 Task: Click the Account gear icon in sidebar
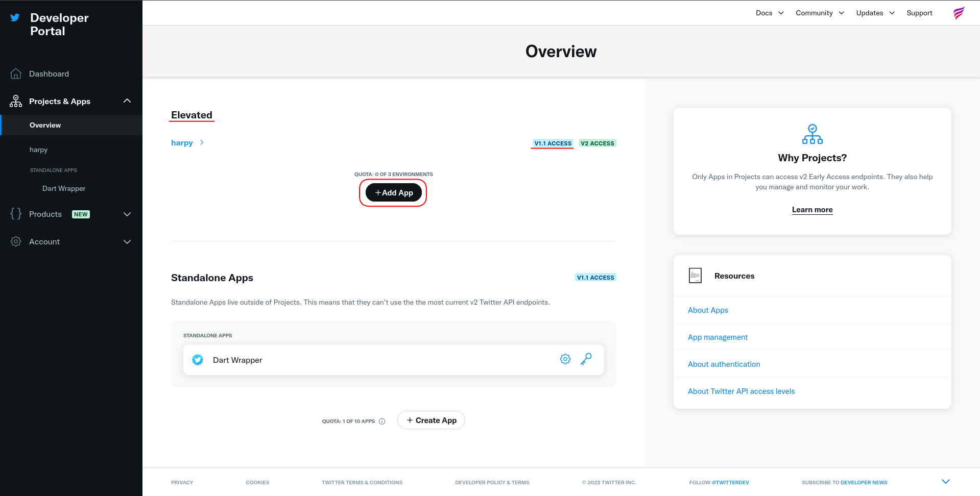16,241
